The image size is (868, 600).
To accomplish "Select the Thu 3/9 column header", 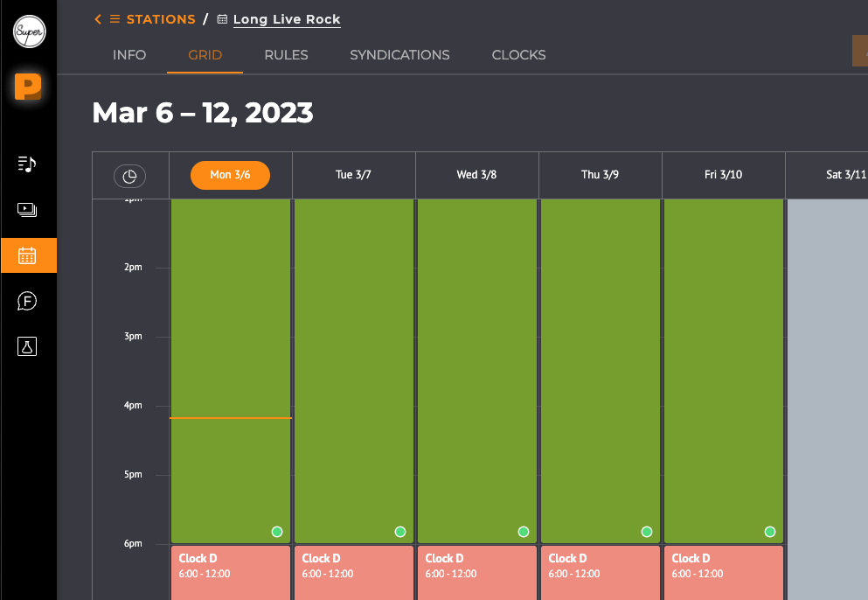I will (x=600, y=175).
